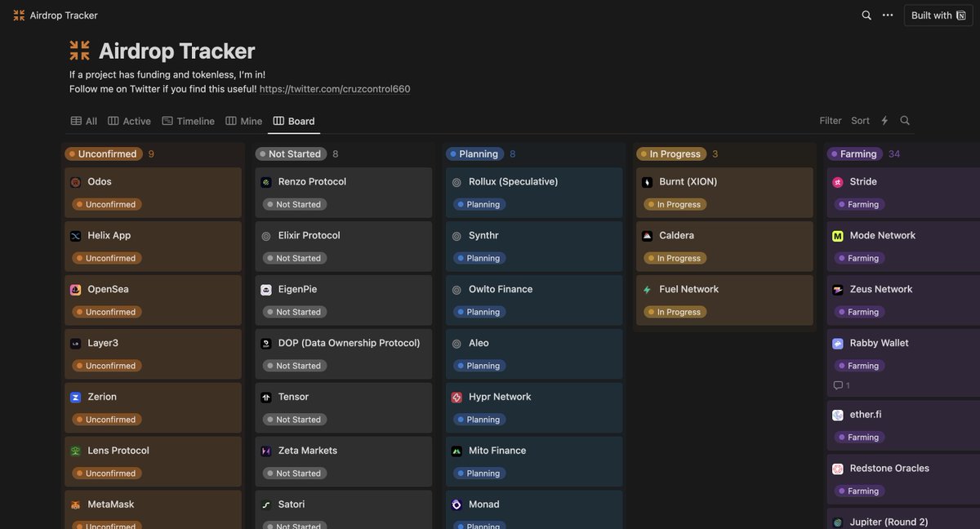Image resolution: width=980 pixels, height=529 pixels.
Task: Open the Synthr card title
Action: (x=483, y=235)
